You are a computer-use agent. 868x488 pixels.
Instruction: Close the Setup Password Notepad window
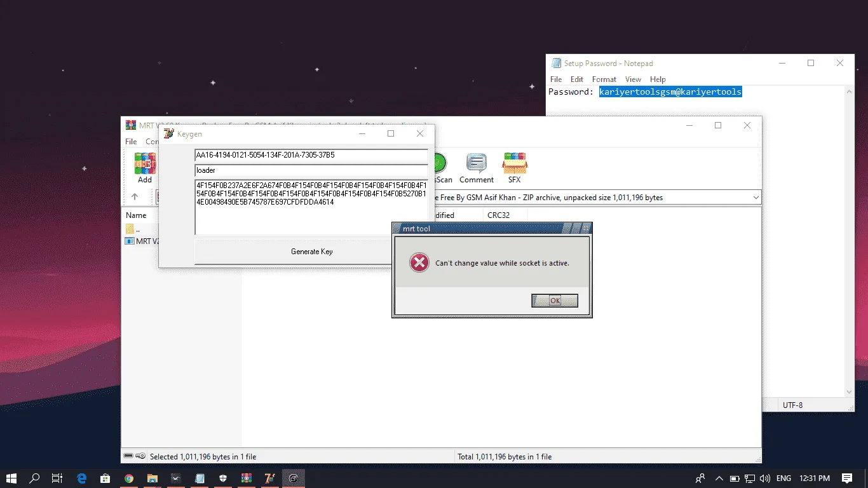(x=840, y=63)
